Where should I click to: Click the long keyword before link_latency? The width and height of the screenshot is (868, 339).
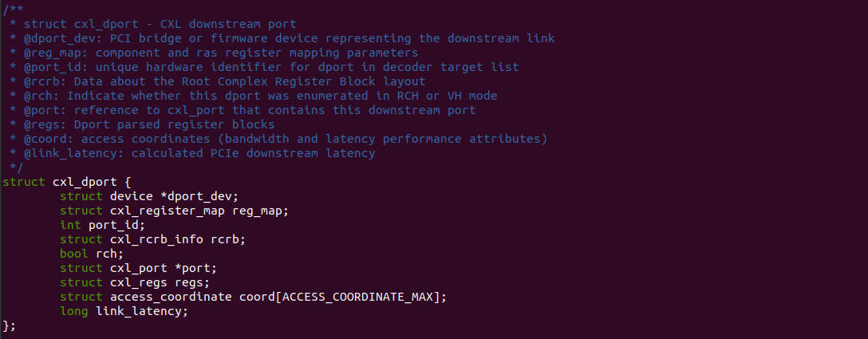(74, 311)
